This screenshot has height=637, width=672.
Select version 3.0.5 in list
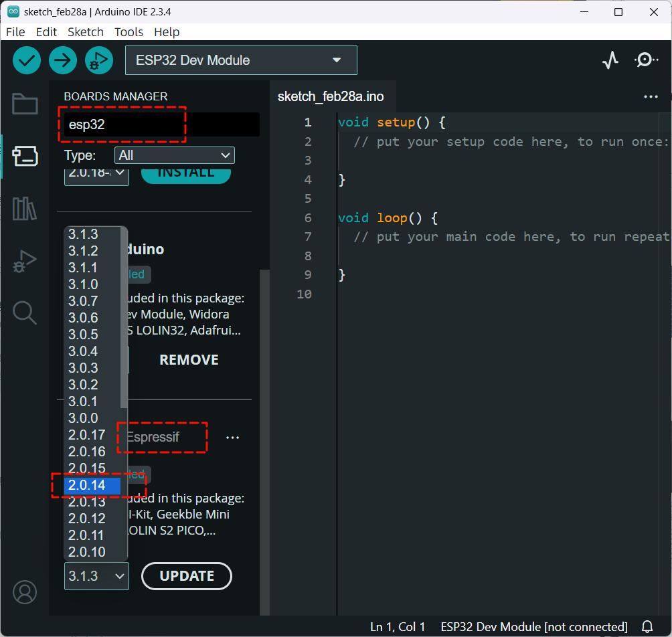pos(92,334)
